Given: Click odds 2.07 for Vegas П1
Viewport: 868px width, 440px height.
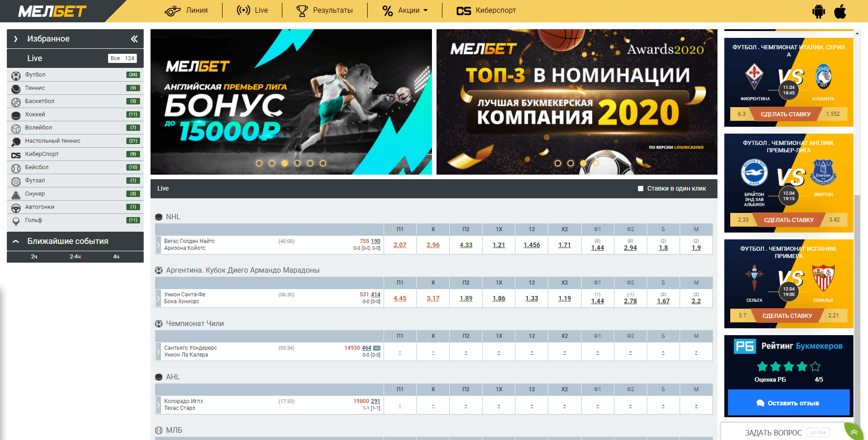Looking at the screenshot, I should pyautogui.click(x=400, y=245).
